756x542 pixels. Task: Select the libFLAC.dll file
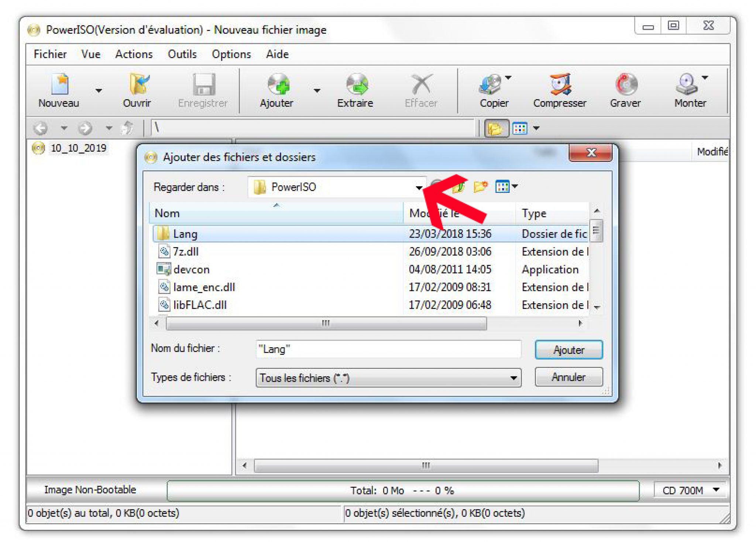point(200,305)
